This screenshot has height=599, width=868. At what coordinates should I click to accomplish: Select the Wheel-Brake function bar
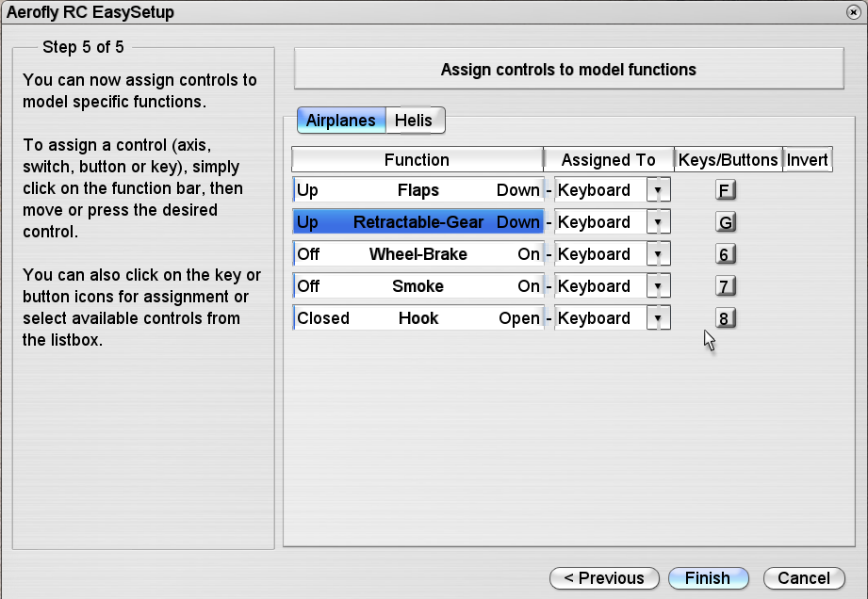tap(418, 254)
